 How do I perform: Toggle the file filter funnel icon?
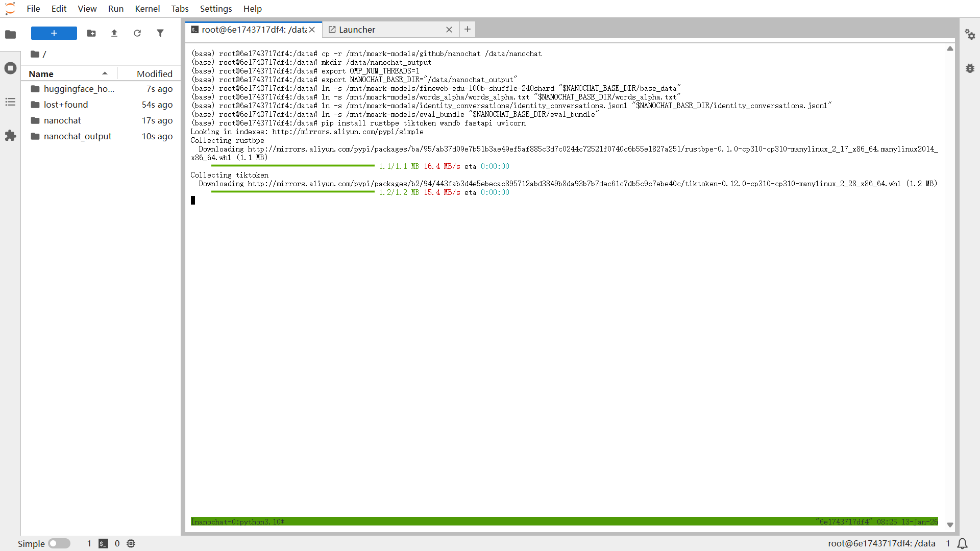click(x=160, y=33)
